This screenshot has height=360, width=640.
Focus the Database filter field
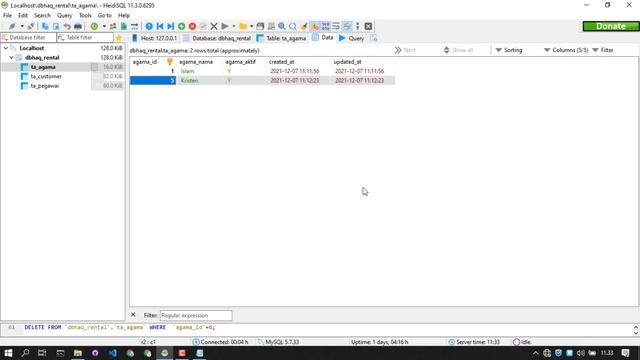coord(29,38)
